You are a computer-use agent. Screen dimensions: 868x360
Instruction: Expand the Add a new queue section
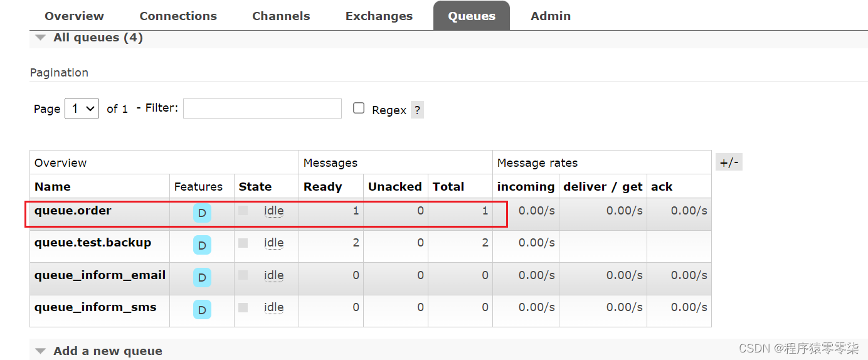(99, 351)
